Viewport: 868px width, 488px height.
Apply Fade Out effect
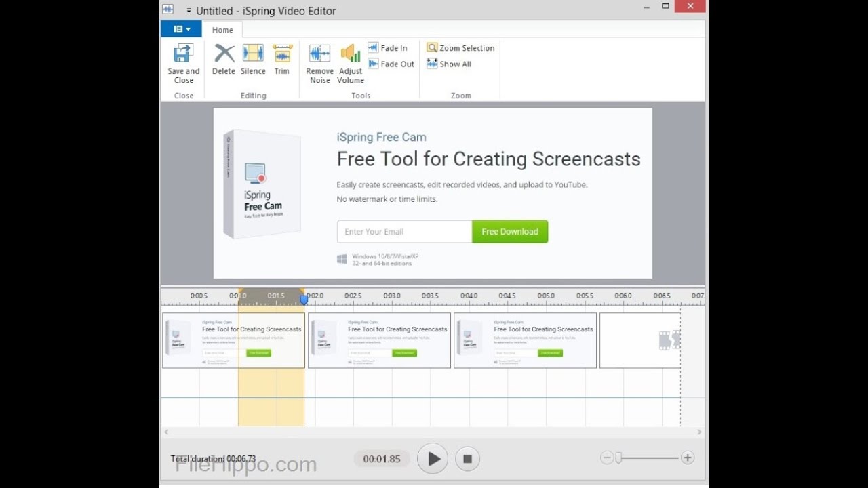pos(391,64)
